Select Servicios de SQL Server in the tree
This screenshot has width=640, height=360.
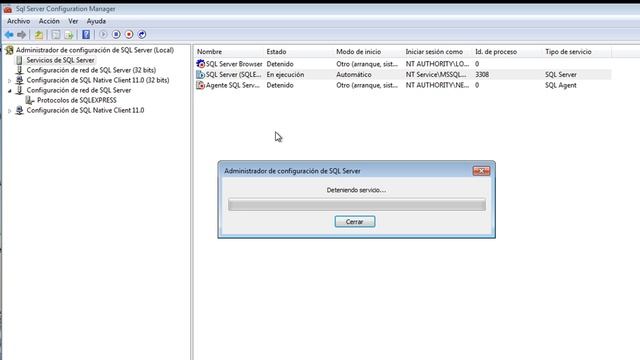point(60,60)
